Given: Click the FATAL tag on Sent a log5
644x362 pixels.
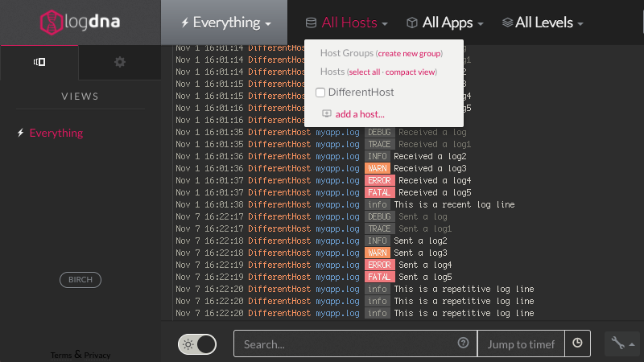Looking at the screenshot, I should click(379, 277).
